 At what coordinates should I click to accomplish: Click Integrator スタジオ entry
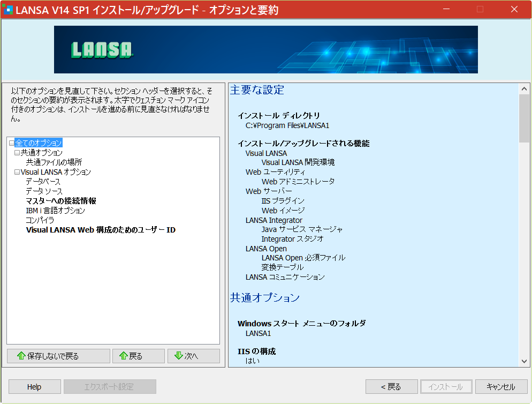click(292, 239)
